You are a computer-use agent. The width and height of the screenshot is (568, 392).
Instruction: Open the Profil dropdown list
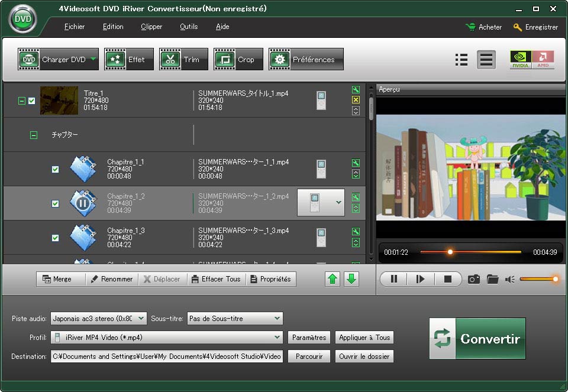(277, 338)
